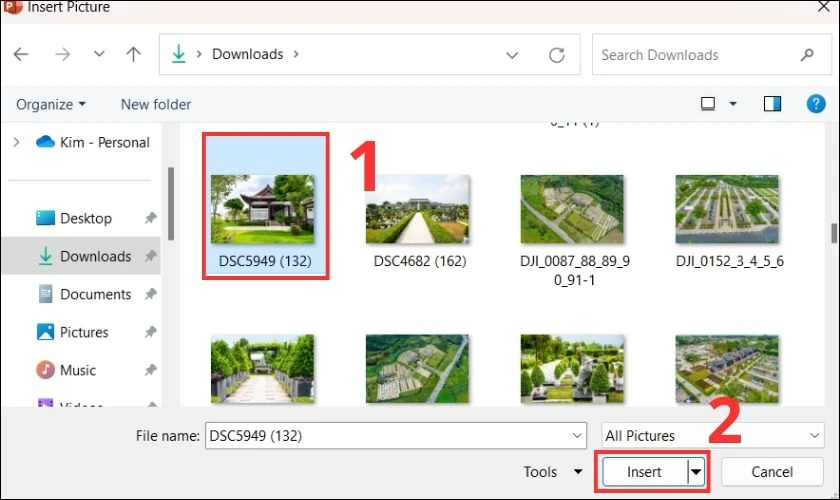The width and height of the screenshot is (840, 500).
Task: Select the DSC4682 (162) thumbnail
Action: click(417, 209)
